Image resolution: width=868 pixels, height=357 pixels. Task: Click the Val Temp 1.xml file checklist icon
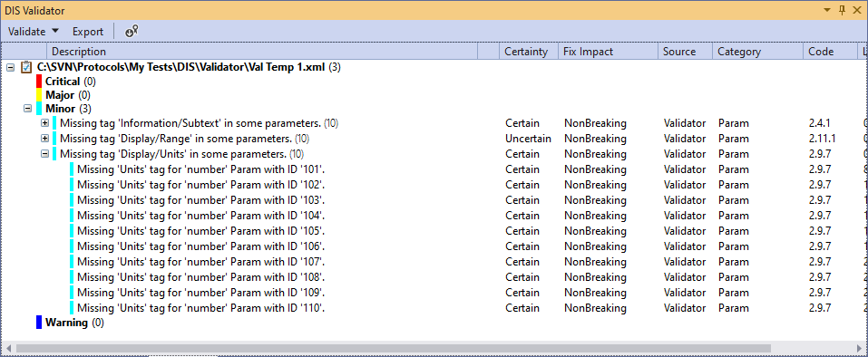(x=25, y=67)
